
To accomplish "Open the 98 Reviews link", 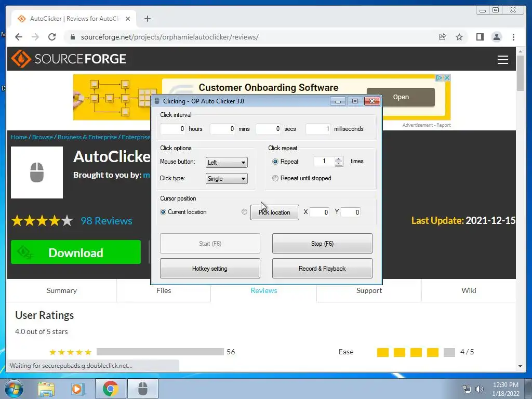I will coord(107,221).
